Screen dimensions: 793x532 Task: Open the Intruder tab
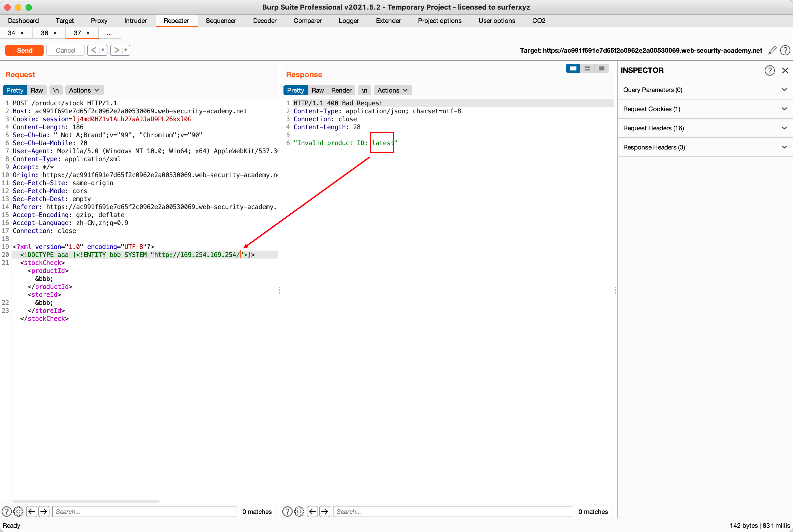(135, 21)
